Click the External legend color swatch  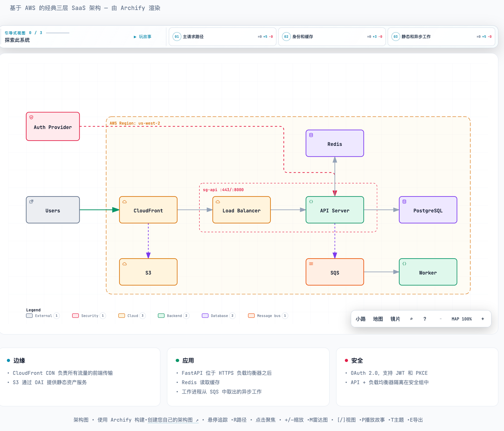(x=29, y=316)
